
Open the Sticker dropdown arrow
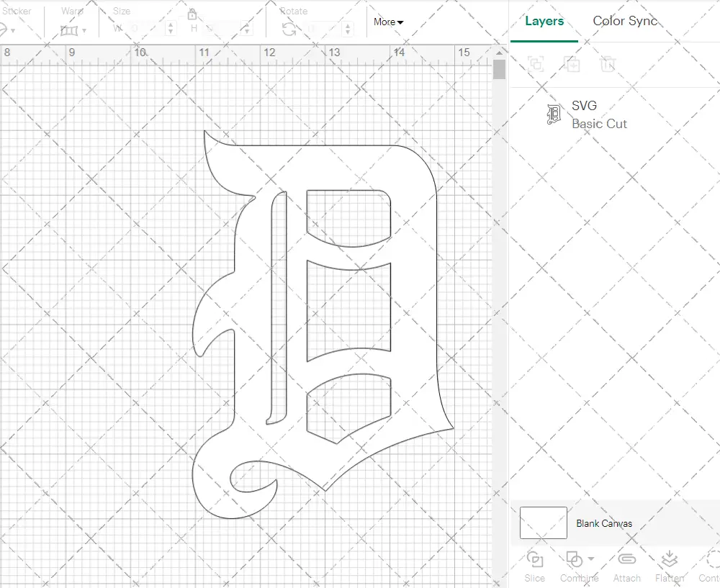13,31
